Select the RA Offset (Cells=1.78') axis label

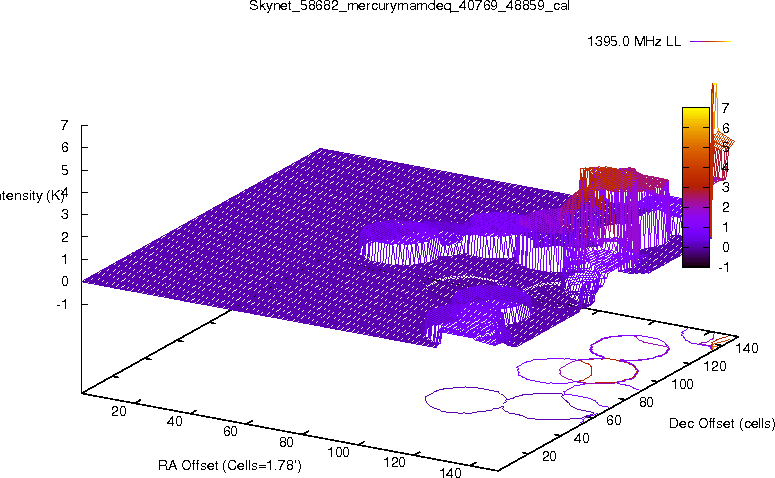tap(230, 465)
